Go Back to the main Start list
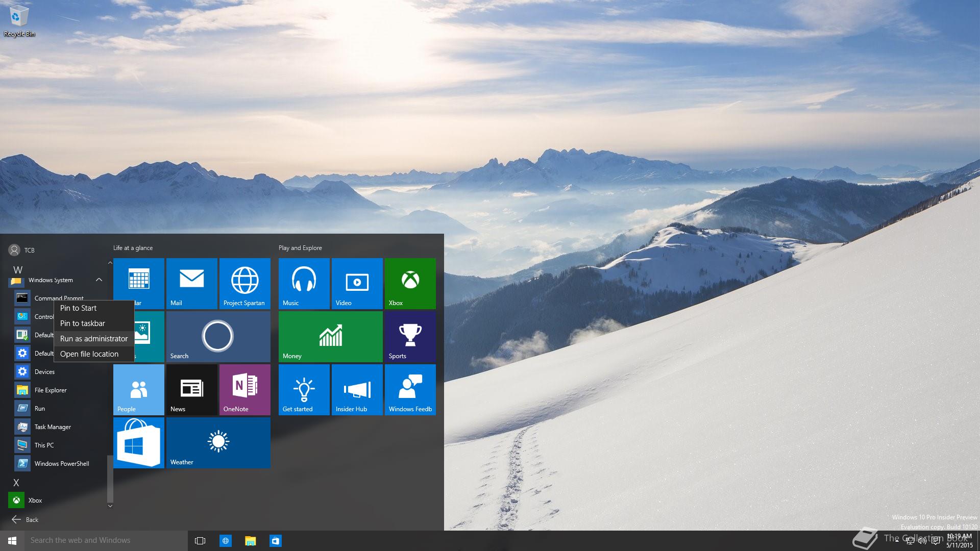The height and width of the screenshot is (551, 980). coord(26,519)
